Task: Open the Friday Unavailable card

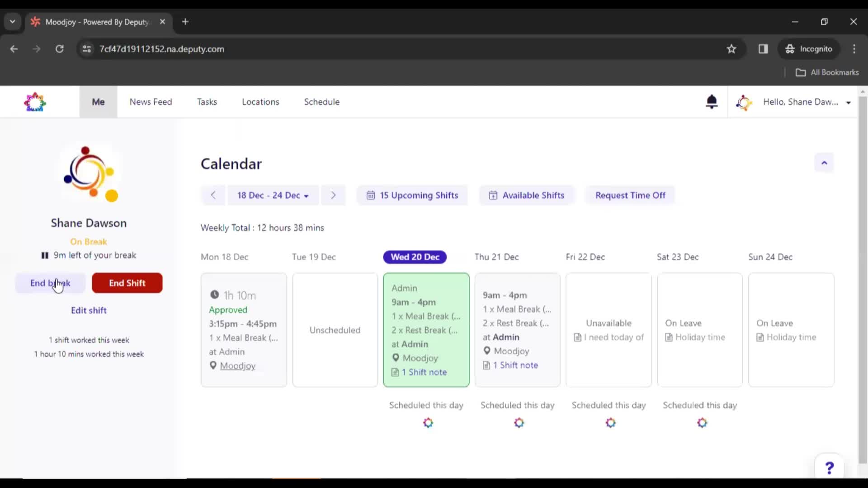Action: pyautogui.click(x=609, y=330)
